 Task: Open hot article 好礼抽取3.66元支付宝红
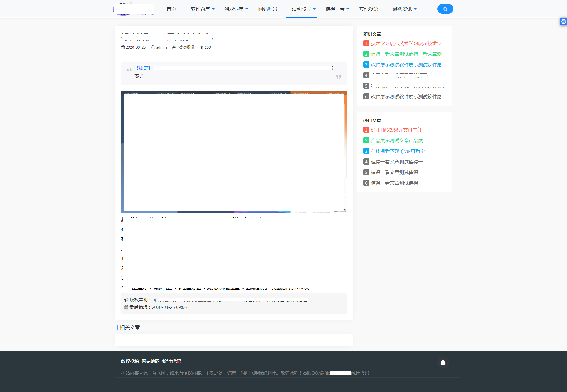(396, 130)
